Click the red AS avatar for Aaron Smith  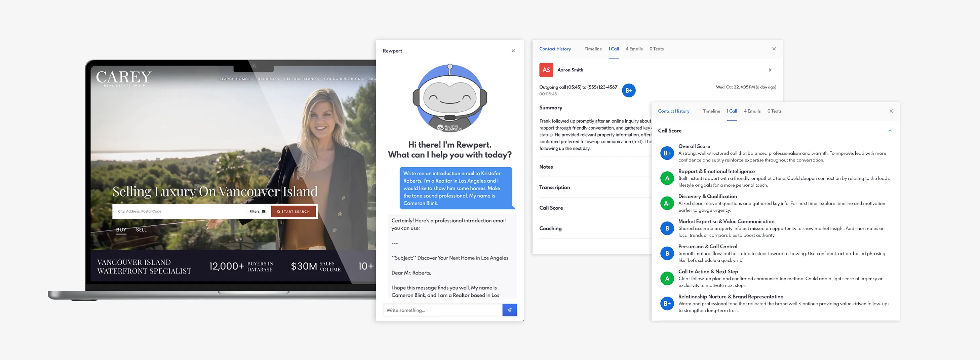[x=546, y=70]
